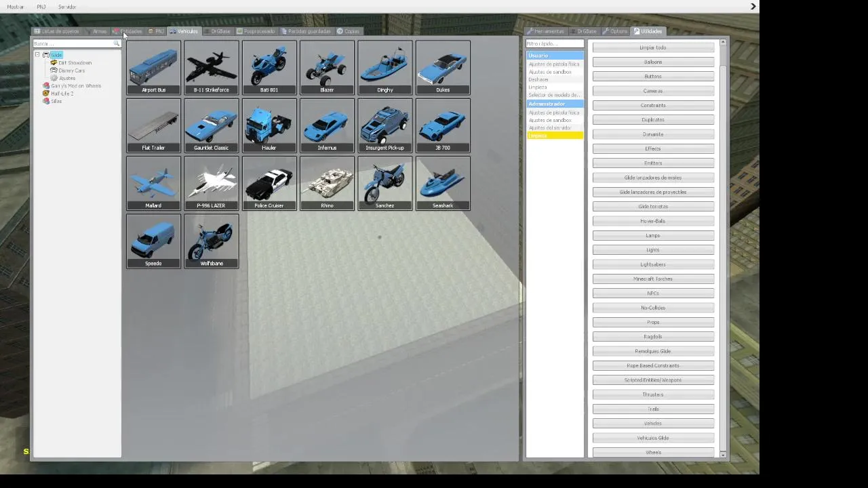This screenshot has height=488, width=868.
Task: Open Ajustes de pistola física under Usuario
Action: pos(555,64)
